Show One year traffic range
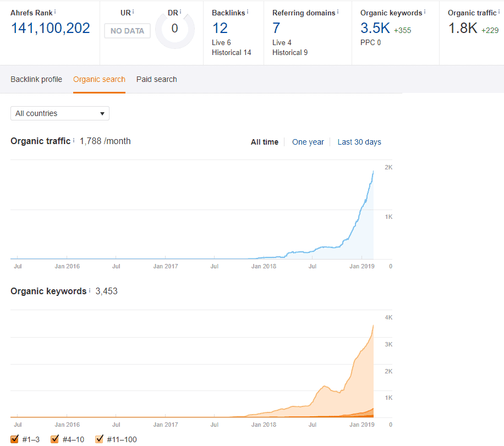Viewport: 504px width, 446px height. [x=308, y=142]
